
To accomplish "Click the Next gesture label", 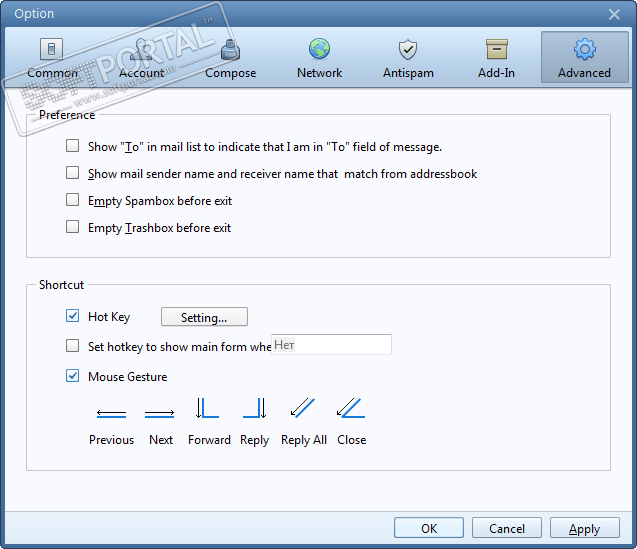I will (x=161, y=440).
